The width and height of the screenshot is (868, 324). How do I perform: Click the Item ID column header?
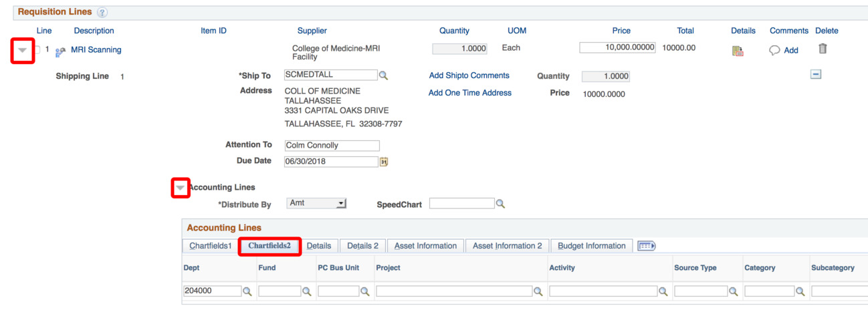click(213, 31)
